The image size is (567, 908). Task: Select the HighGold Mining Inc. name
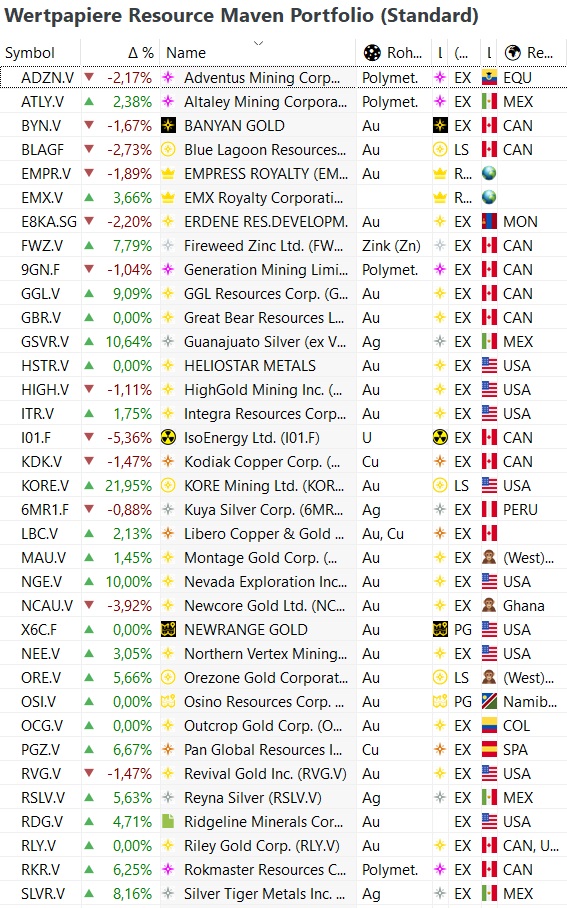(263, 390)
